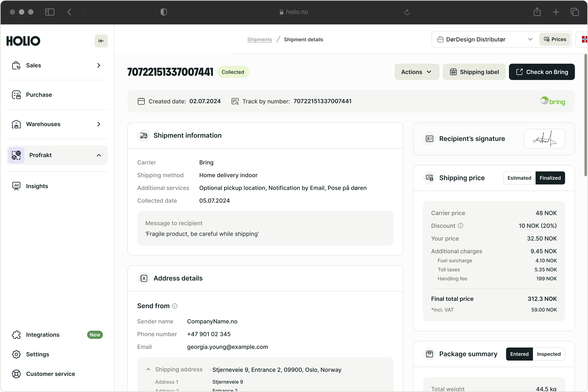Collapse the Profrakt menu
This screenshot has height=392, width=588.
(x=99, y=155)
